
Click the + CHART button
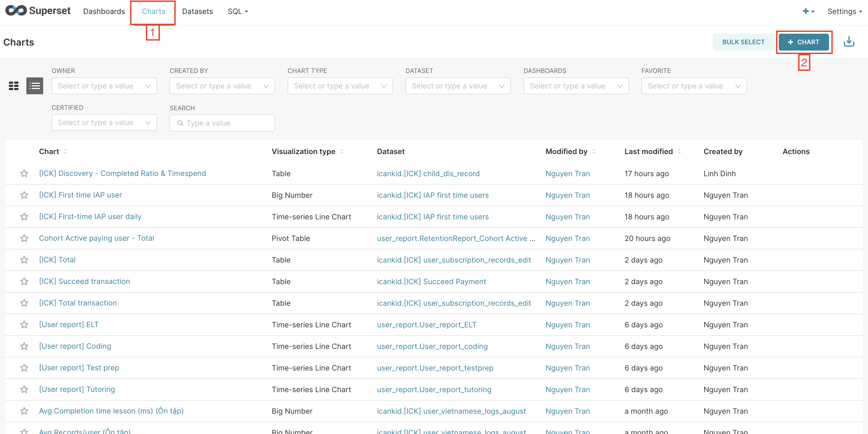pyautogui.click(x=804, y=42)
